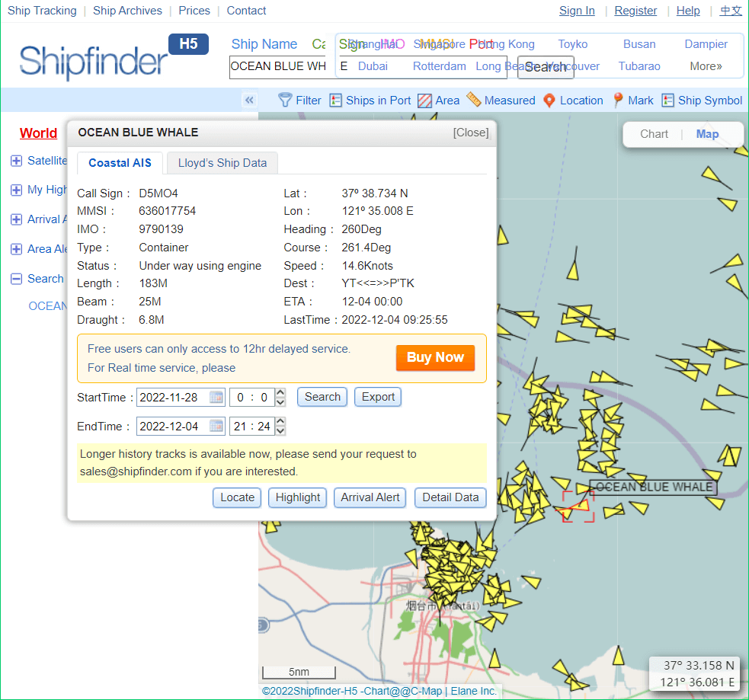
Task: Switch map view to Chart
Action: point(654,134)
